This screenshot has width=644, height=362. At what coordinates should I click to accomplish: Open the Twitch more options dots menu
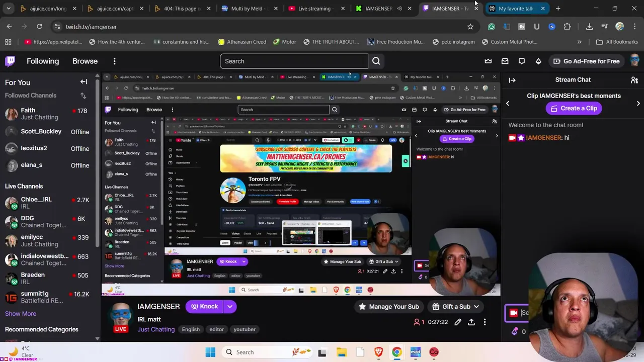coord(114,61)
